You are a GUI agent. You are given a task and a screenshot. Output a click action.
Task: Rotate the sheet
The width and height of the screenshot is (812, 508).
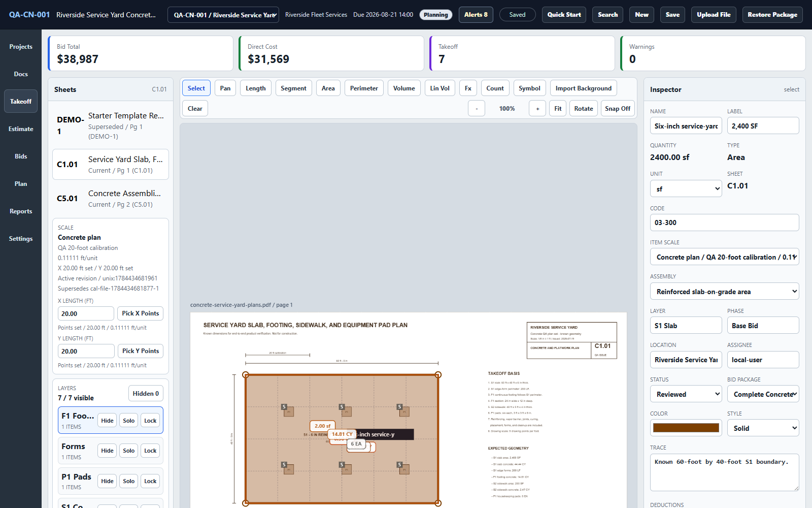(x=584, y=109)
